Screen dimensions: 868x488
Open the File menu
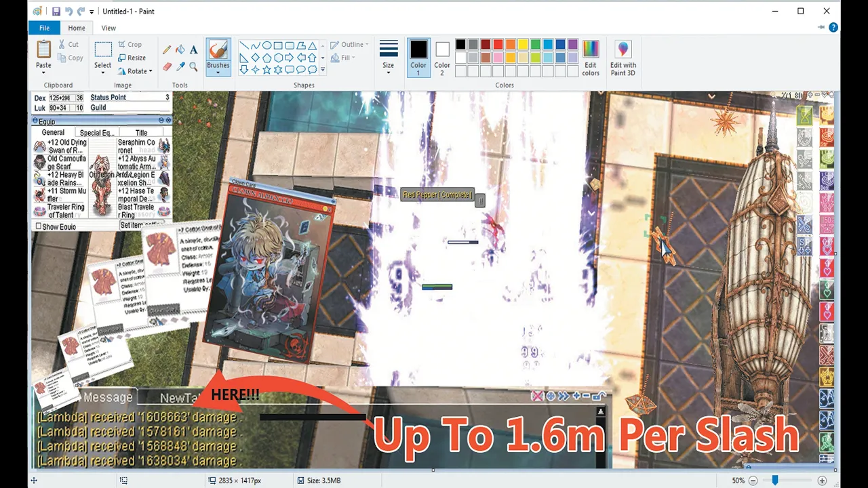point(44,28)
